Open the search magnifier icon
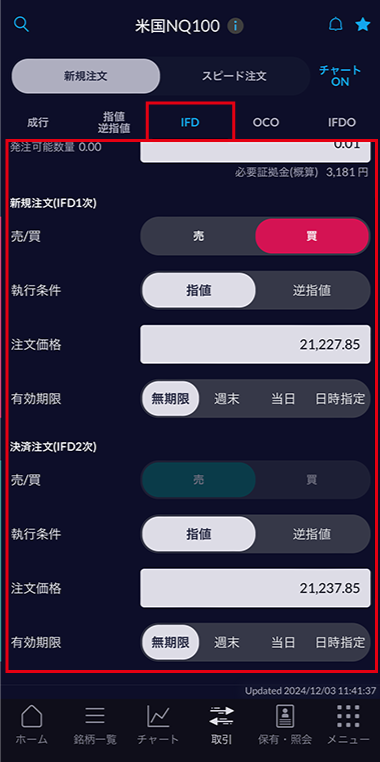The width and height of the screenshot is (380, 762). 21,24
